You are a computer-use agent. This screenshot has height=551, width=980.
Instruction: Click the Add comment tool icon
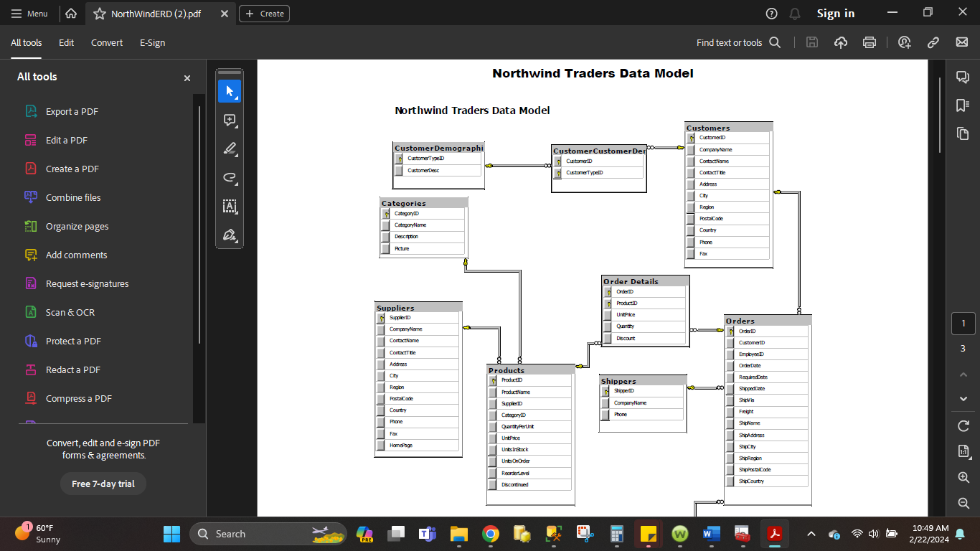230,121
